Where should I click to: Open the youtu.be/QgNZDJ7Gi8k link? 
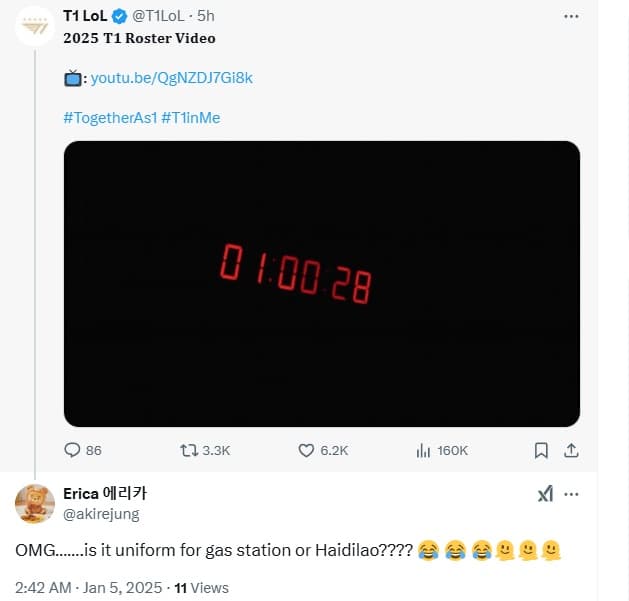[x=165, y=77]
